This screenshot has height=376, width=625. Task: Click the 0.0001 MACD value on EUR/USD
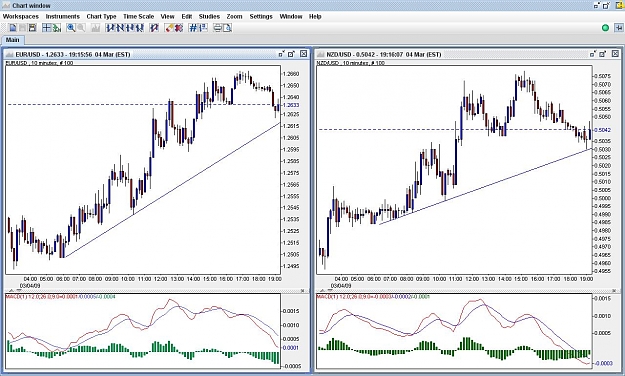291,348
